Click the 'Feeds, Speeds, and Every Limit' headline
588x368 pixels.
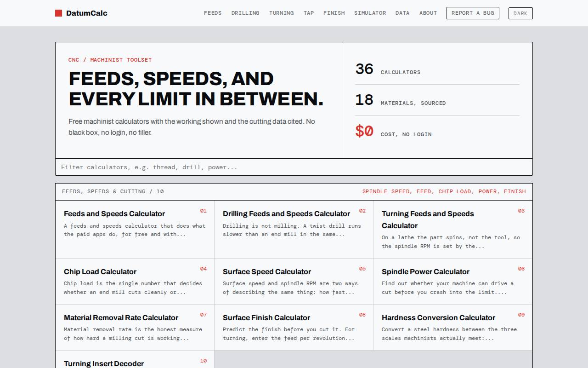(x=196, y=89)
